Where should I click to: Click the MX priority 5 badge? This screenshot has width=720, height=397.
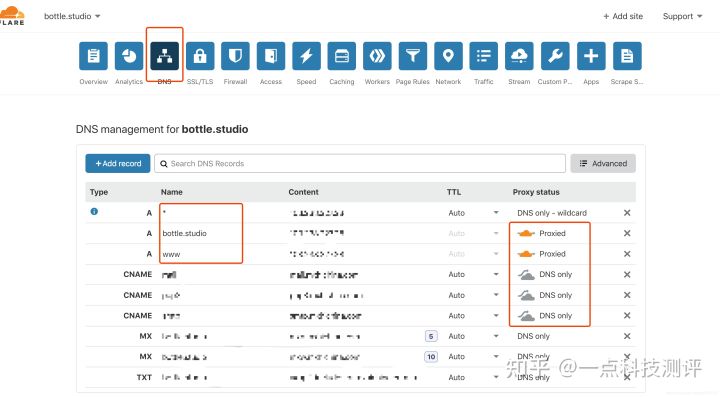pos(431,336)
